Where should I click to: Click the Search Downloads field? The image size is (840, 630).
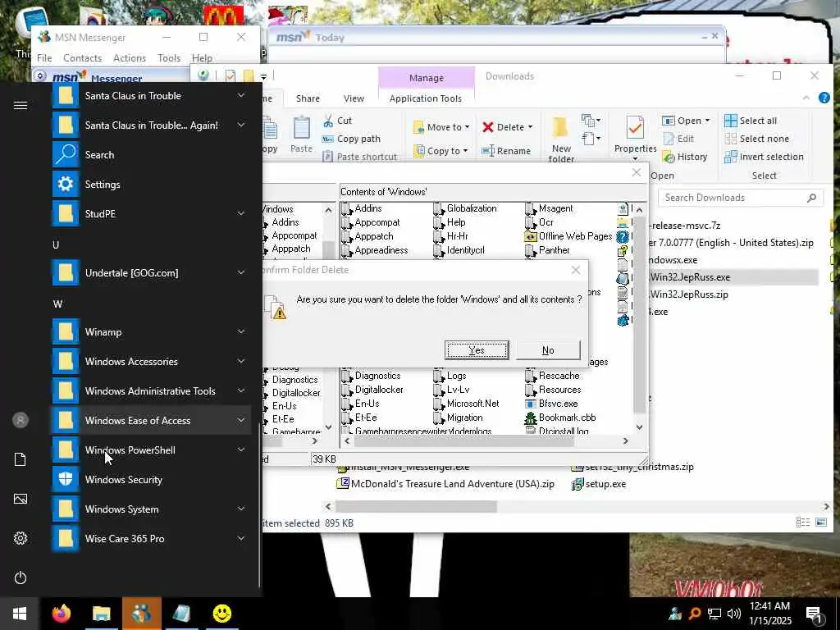(x=741, y=198)
